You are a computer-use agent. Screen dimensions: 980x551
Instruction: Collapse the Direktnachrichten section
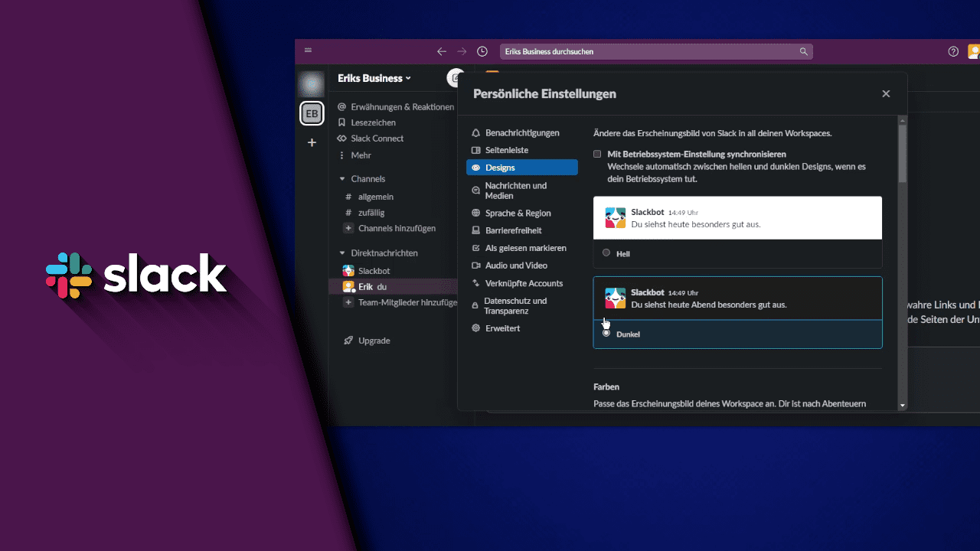(342, 253)
